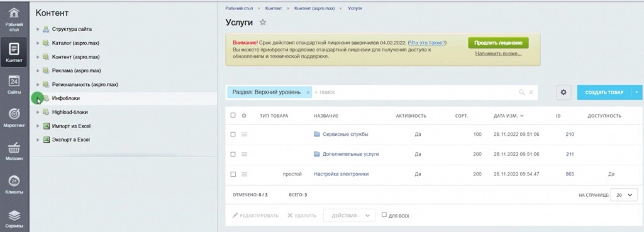Expand the Highload-блоки tree node
Image resolution: width=644 pixels, height=232 pixels.
pyautogui.click(x=38, y=112)
